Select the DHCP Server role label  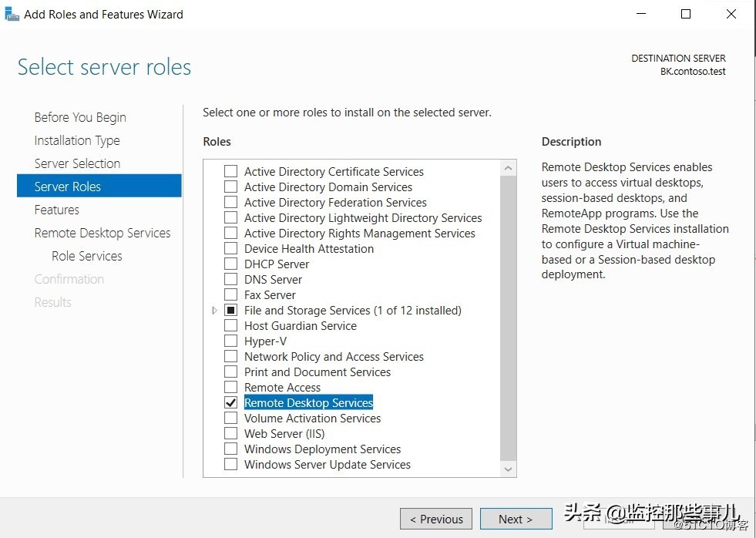pyautogui.click(x=277, y=264)
